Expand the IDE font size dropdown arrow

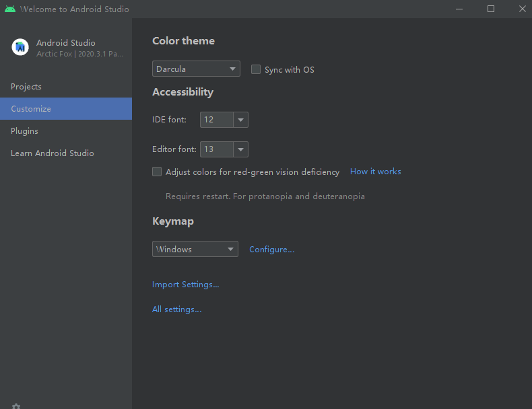point(241,120)
